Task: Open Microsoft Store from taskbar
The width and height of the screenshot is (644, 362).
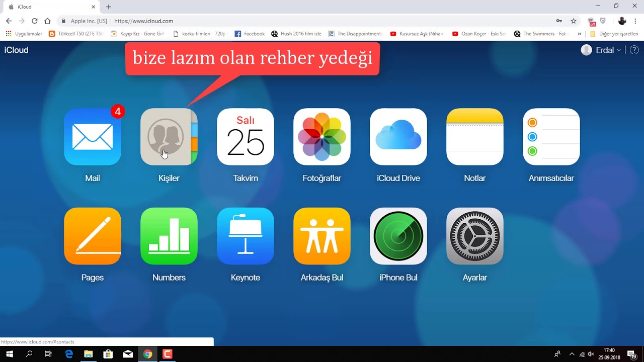Action: [x=108, y=354]
